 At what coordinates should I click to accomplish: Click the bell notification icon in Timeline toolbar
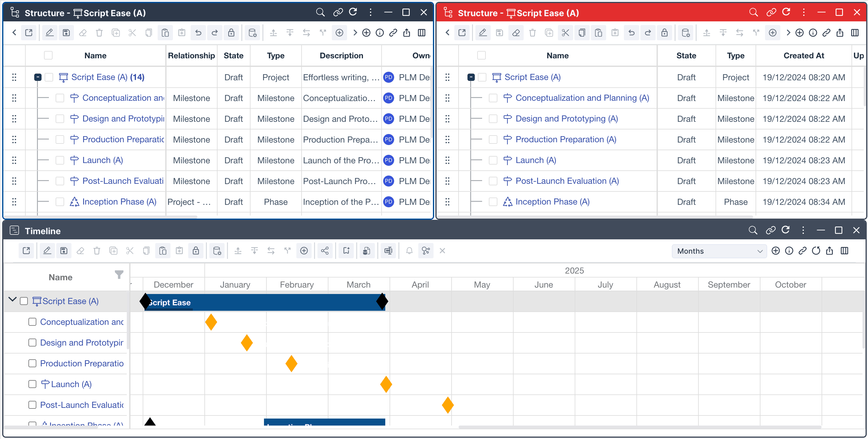pos(409,251)
